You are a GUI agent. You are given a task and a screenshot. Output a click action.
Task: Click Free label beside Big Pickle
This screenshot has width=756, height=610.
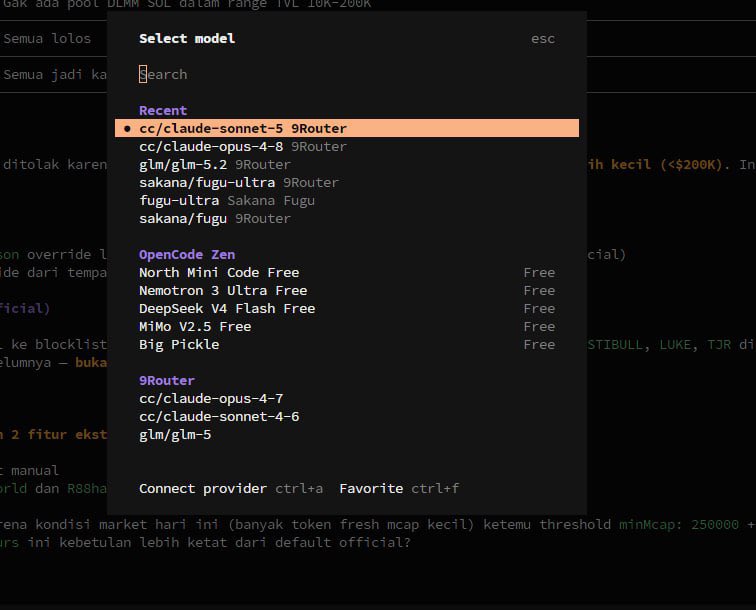[x=539, y=344]
